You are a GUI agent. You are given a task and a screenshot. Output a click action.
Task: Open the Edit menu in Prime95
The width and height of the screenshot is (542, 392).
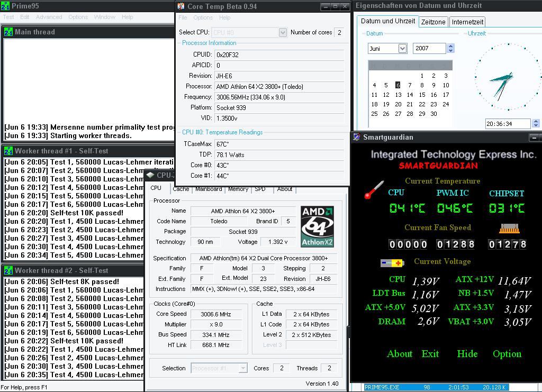pos(24,17)
